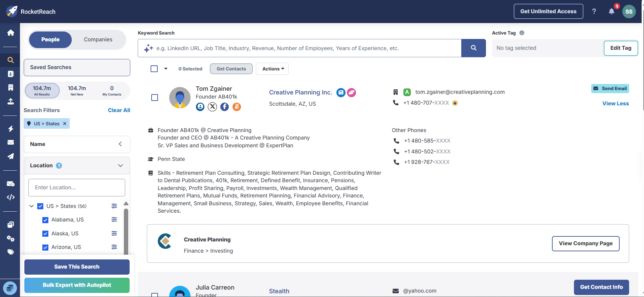Open the verified email sidebar icon

click(x=10, y=184)
